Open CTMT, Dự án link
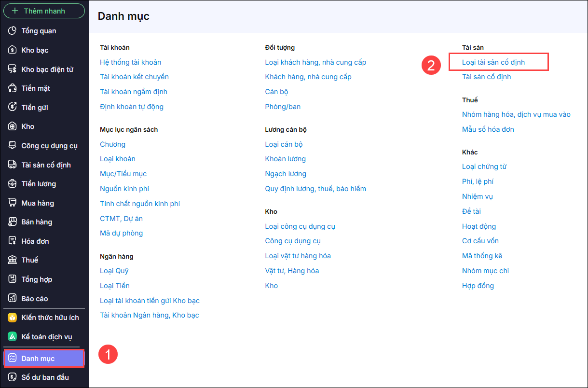 122,219
